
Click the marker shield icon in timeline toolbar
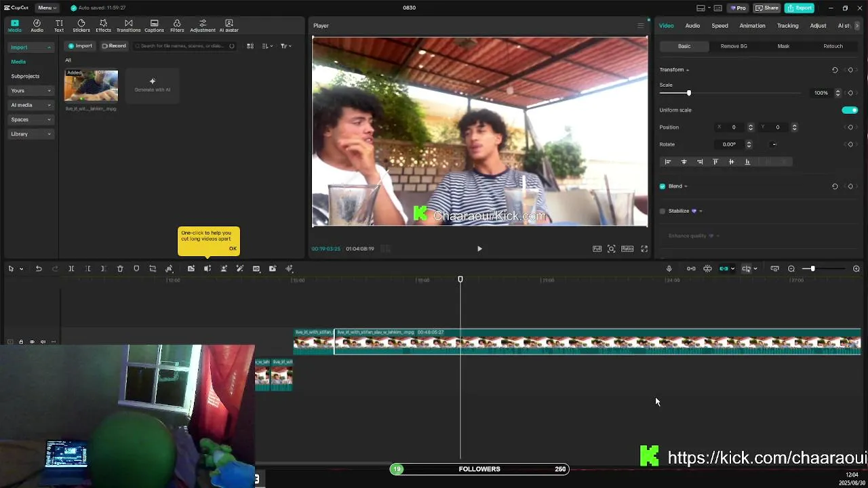(136, 269)
